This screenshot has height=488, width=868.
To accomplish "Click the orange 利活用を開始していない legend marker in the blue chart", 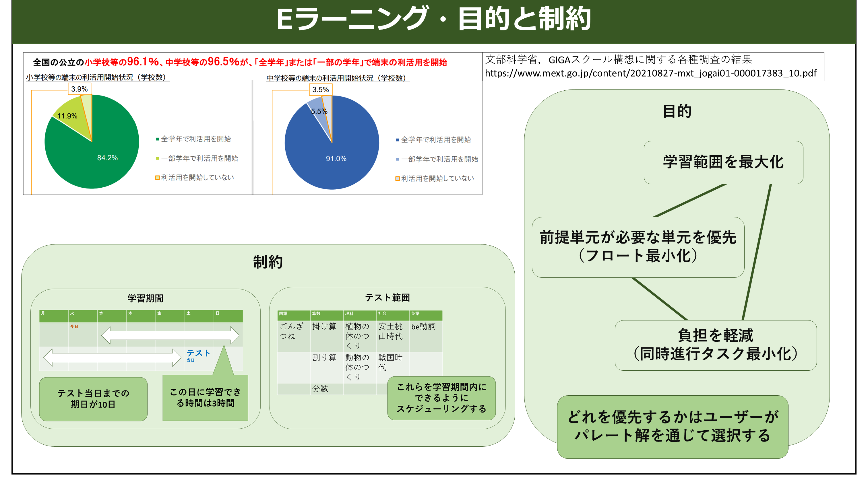I will [x=397, y=178].
